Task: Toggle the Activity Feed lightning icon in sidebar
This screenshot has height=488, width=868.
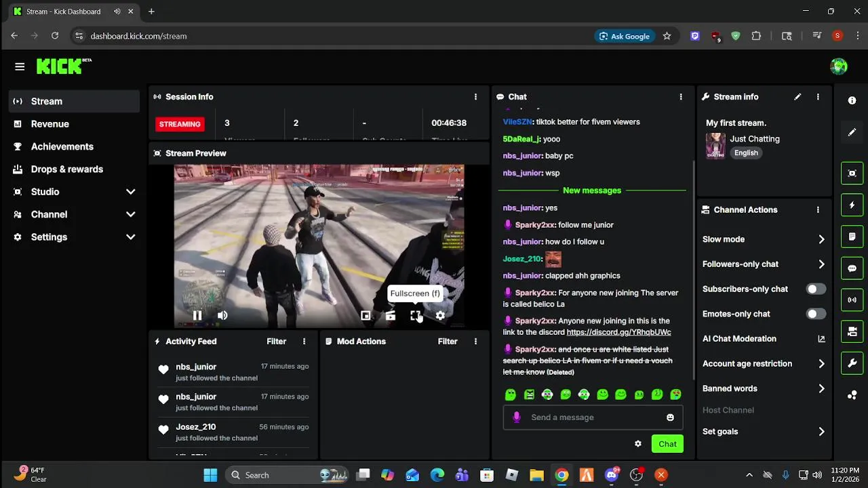Action: pos(852,205)
